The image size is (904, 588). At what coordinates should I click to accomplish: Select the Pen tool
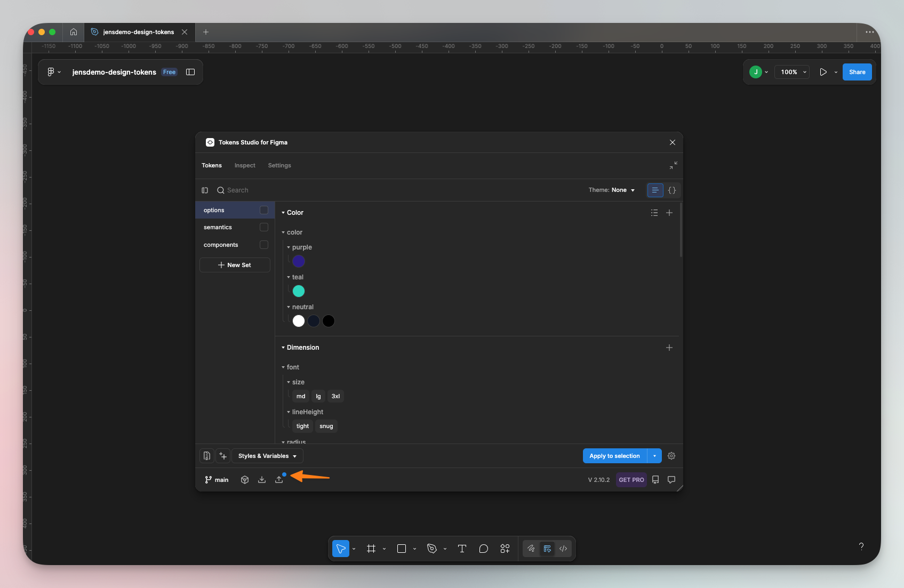(x=432, y=549)
